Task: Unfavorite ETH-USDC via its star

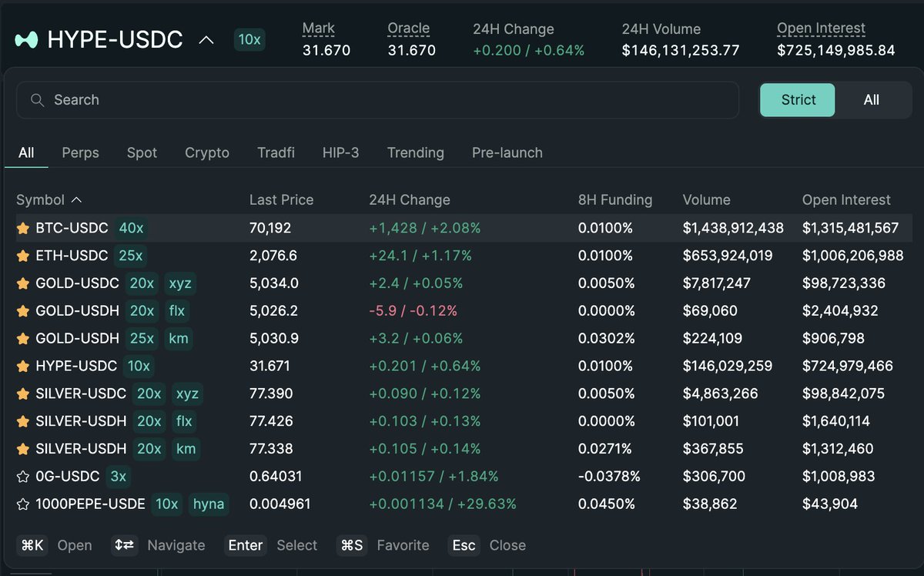Action: tap(23, 256)
